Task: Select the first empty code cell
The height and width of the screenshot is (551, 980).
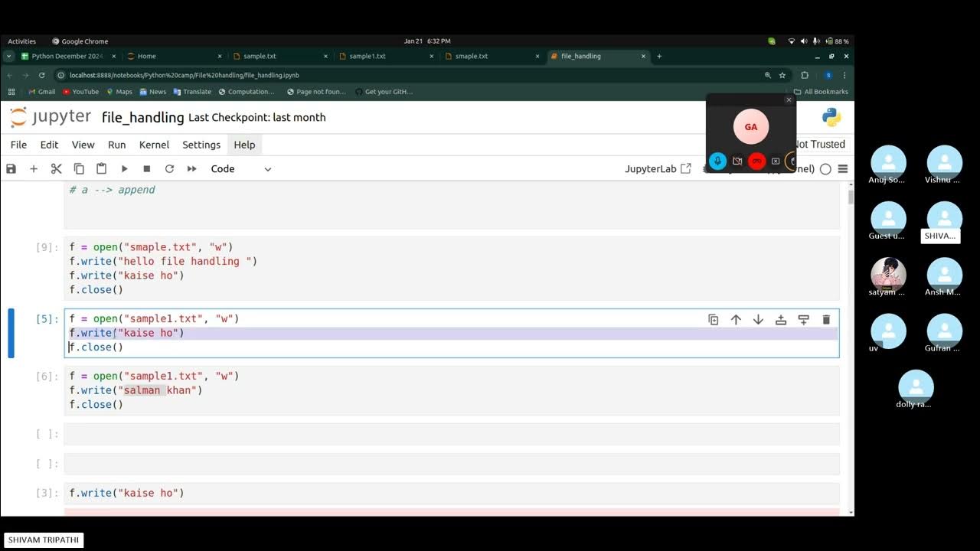Action: (x=452, y=434)
